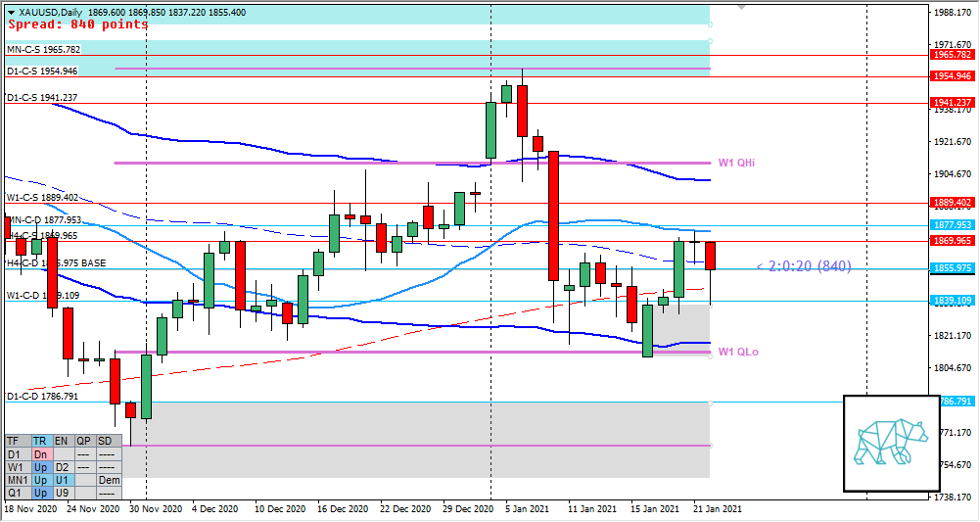Click the 5 Jan 2021 date marker
The width and height of the screenshot is (980, 522).
(525, 509)
